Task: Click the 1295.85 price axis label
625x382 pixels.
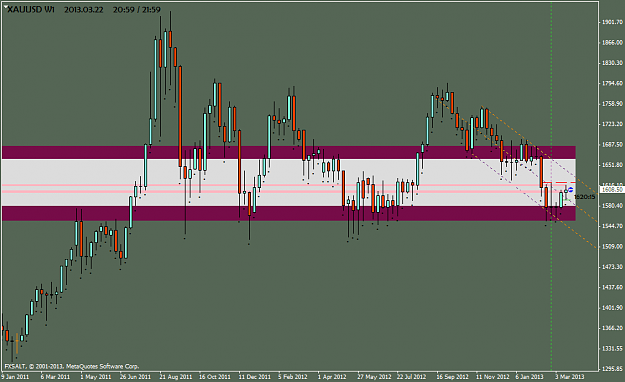Action: (612, 369)
